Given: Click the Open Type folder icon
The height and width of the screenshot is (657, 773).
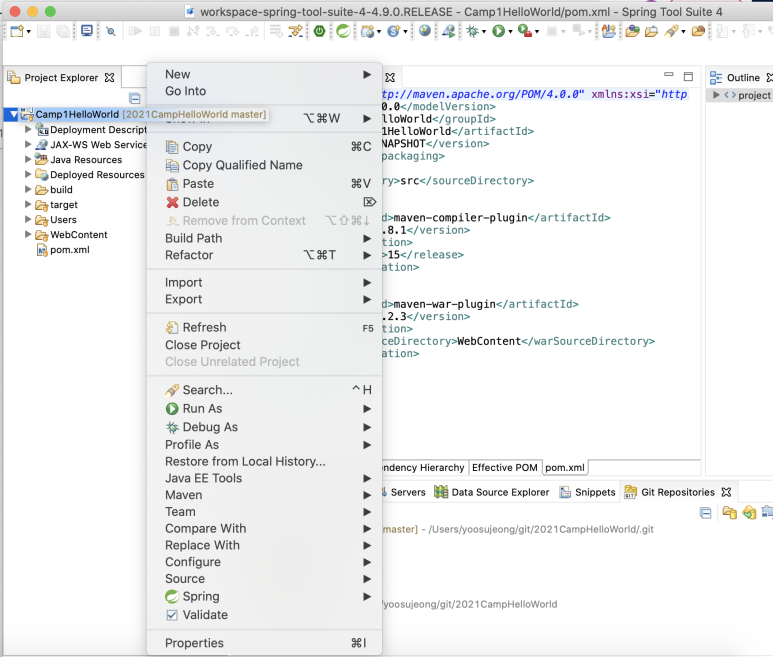Looking at the screenshot, I should tap(632, 32).
